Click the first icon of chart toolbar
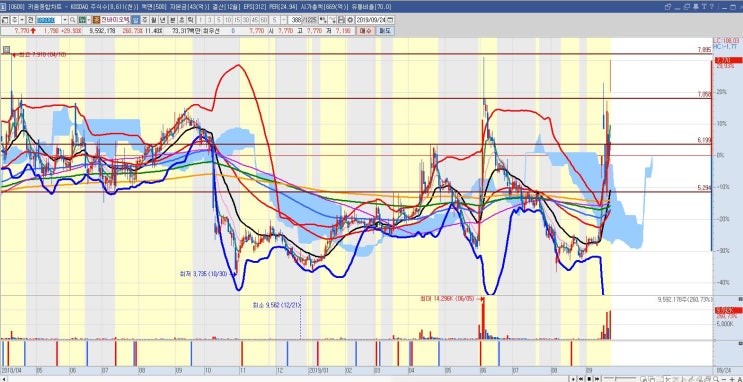This screenshot has width=743, height=382. [5, 20]
